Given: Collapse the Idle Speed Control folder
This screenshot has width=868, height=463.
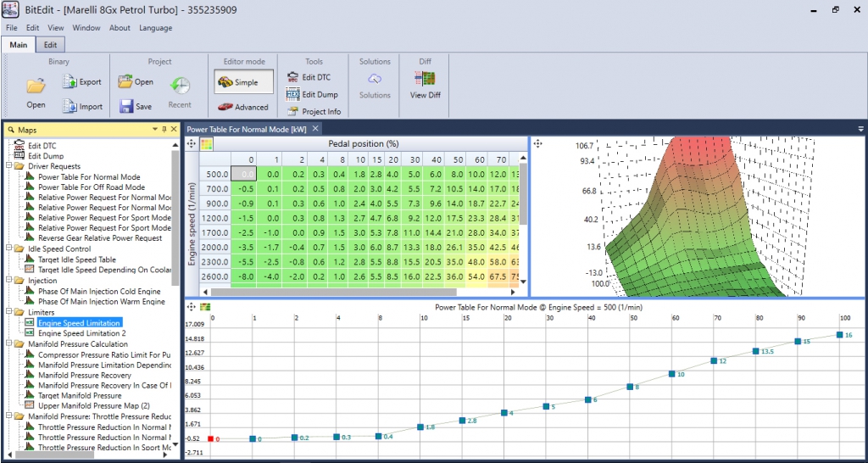Looking at the screenshot, I should [8, 248].
